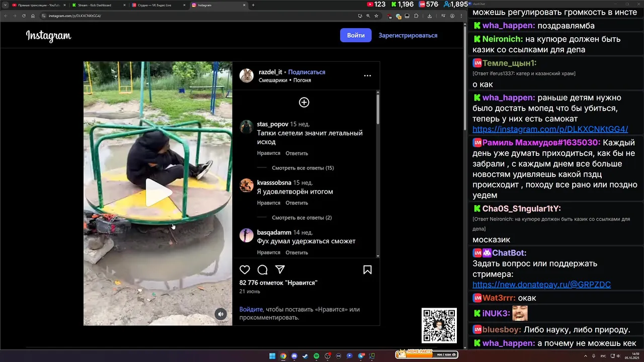644x362 pixels.
Task: Like stas_popov's comment via Нравится
Action: click(x=269, y=153)
